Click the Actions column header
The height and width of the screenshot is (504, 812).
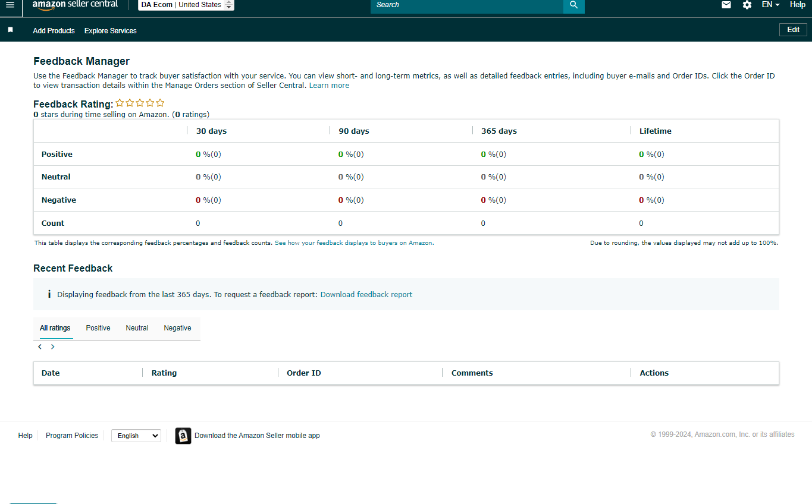(x=654, y=373)
